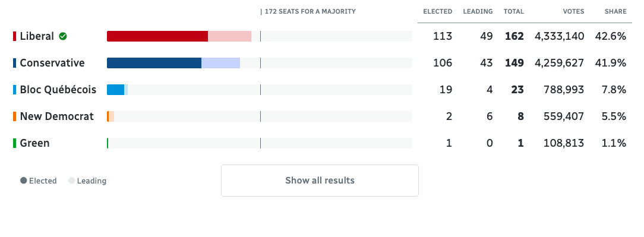Click the pale pink Liberal leading bar
This screenshot has height=237, width=644.
(x=229, y=36)
